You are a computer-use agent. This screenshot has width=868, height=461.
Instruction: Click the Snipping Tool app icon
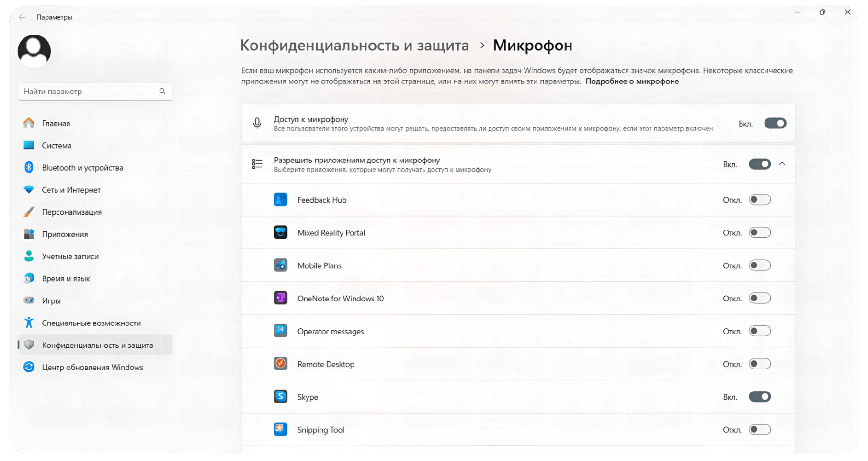click(281, 429)
